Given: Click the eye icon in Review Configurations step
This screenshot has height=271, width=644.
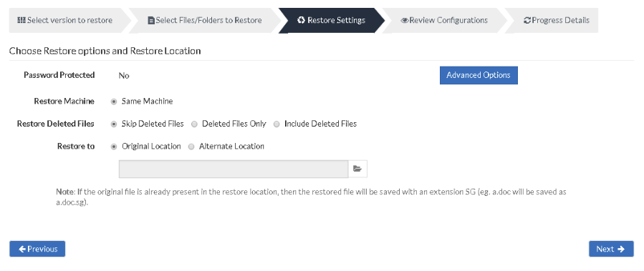Looking at the screenshot, I should tap(405, 21).
